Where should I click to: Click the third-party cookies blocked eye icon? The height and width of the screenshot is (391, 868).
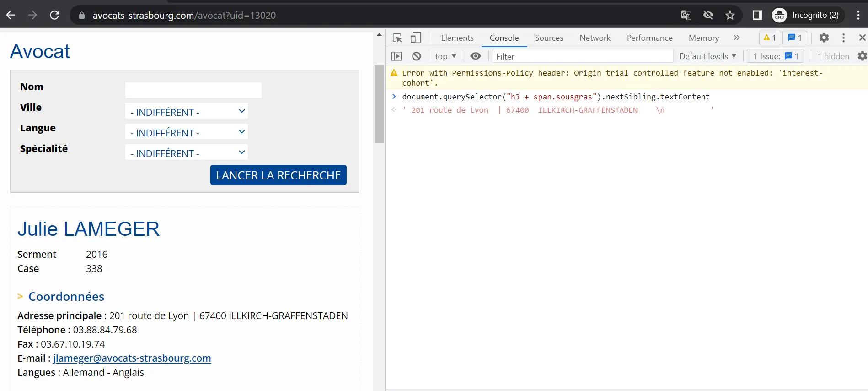(708, 15)
